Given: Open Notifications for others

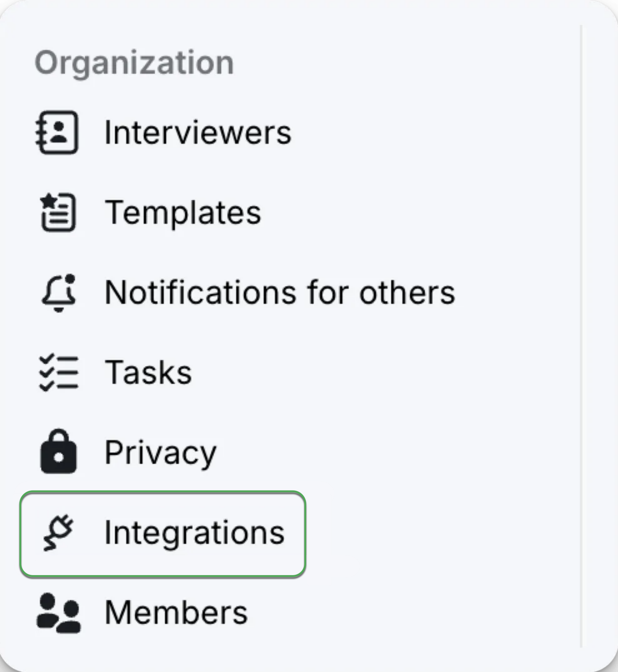Looking at the screenshot, I should 280,293.
